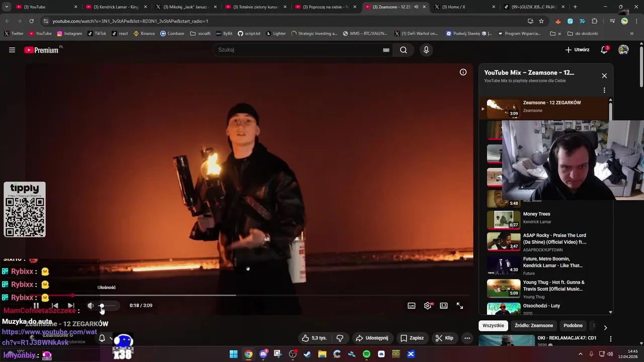Select Zeamsone - 12 ZEGARKÓW in playlist

tap(545, 108)
